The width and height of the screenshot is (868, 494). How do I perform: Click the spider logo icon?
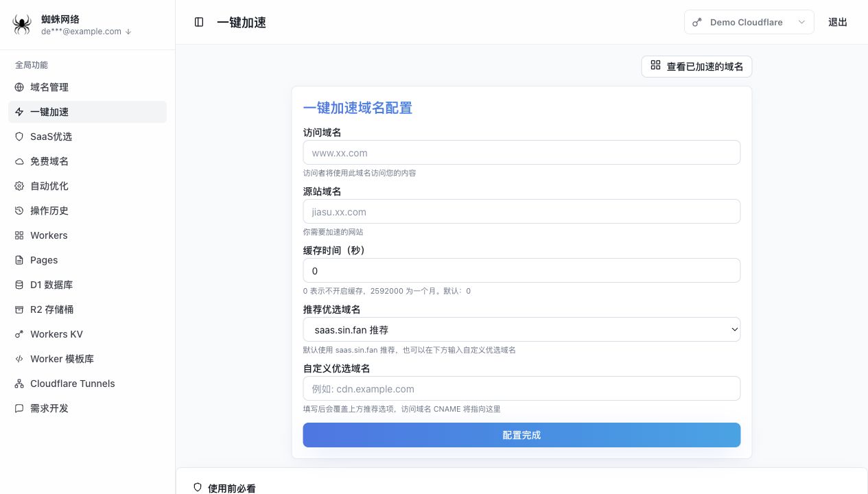click(22, 25)
